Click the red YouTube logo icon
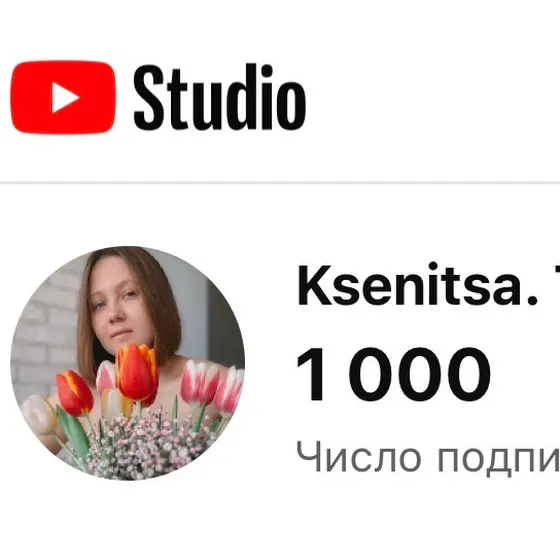This screenshot has height=560, width=560. (x=63, y=97)
